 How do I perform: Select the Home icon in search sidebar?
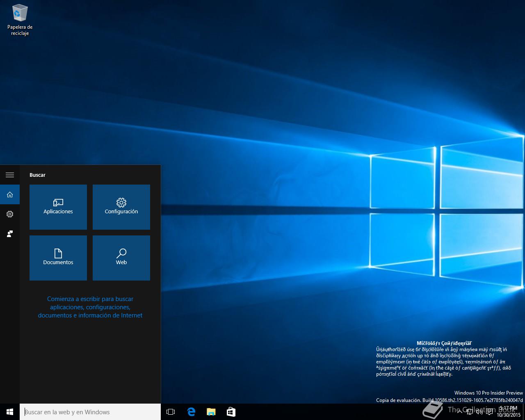tap(10, 194)
